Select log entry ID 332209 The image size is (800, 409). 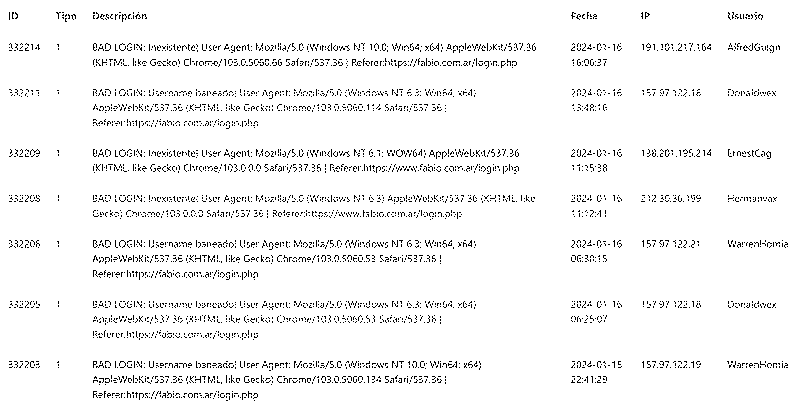(x=24, y=153)
